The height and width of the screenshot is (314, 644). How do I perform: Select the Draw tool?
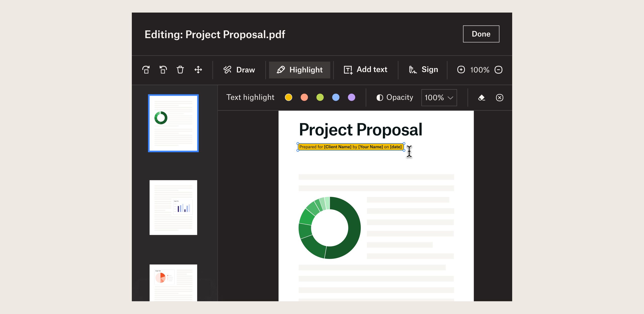[239, 70]
